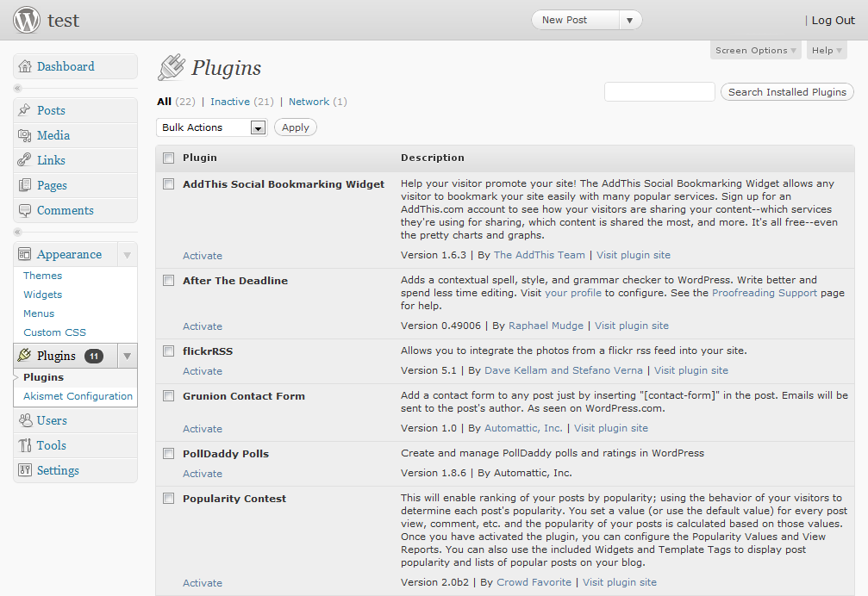Screen dimensions: 868x596
Task: Click the test site title
Action: [63, 21]
